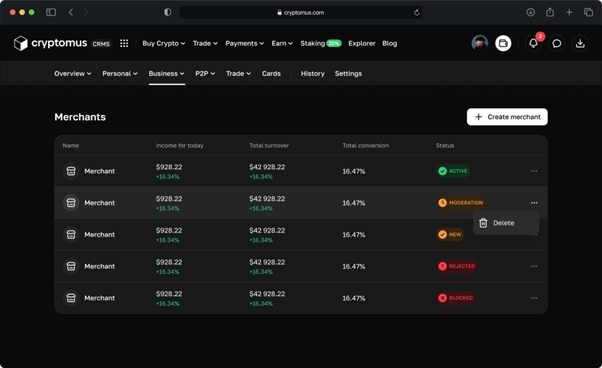Expand the P2P submenu
The width and height of the screenshot is (602, 368).
point(205,73)
